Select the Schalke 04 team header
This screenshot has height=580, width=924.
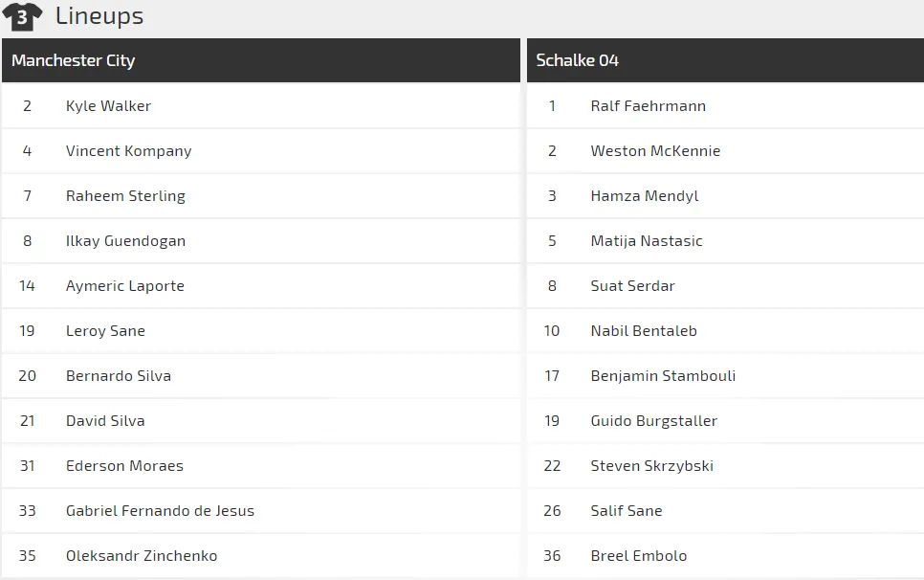[x=577, y=60]
